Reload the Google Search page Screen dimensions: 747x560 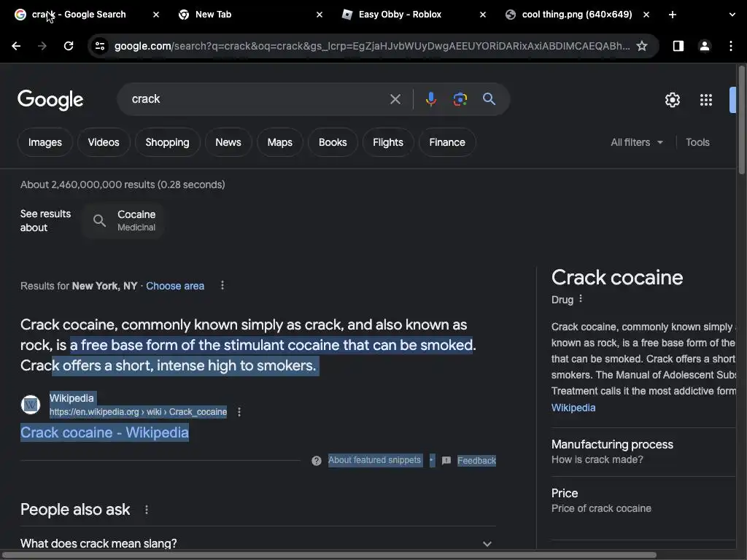[x=69, y=46]
